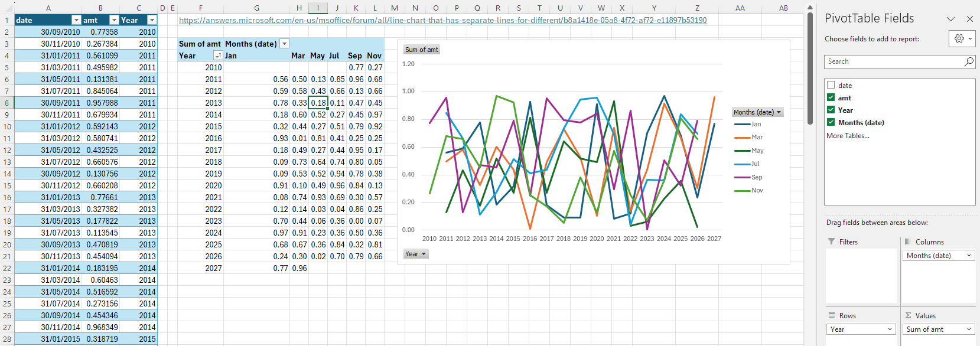This screenshot has width=980, height=346.
Task: Click the Filters area funnel icon
Action: tap(831, 241)
